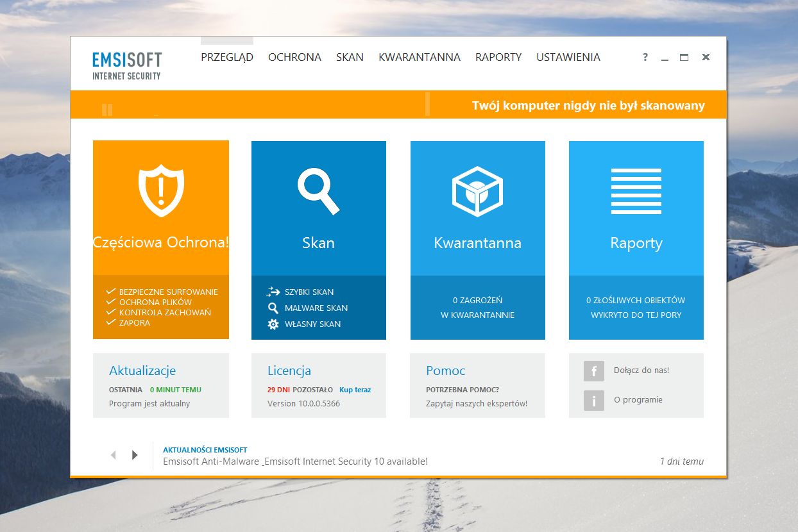798x532 pixels.
Task: Open the Przegląd tab
Action: pos(227,57)
